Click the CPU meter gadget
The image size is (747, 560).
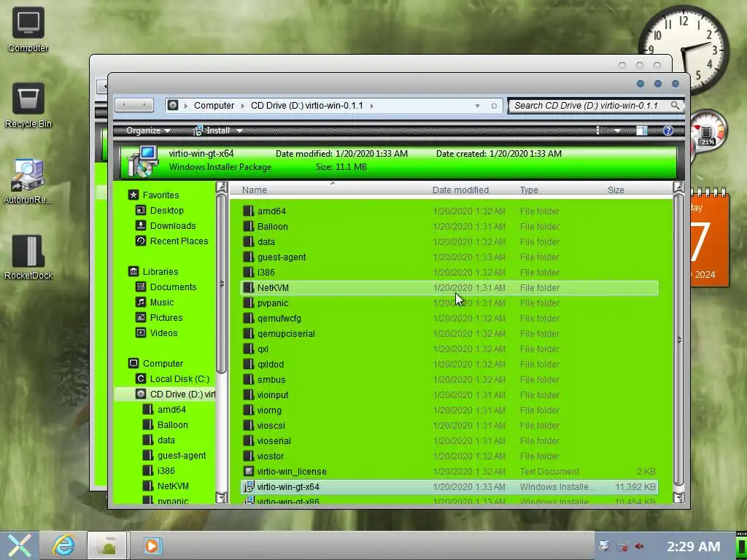click(708, 131)
